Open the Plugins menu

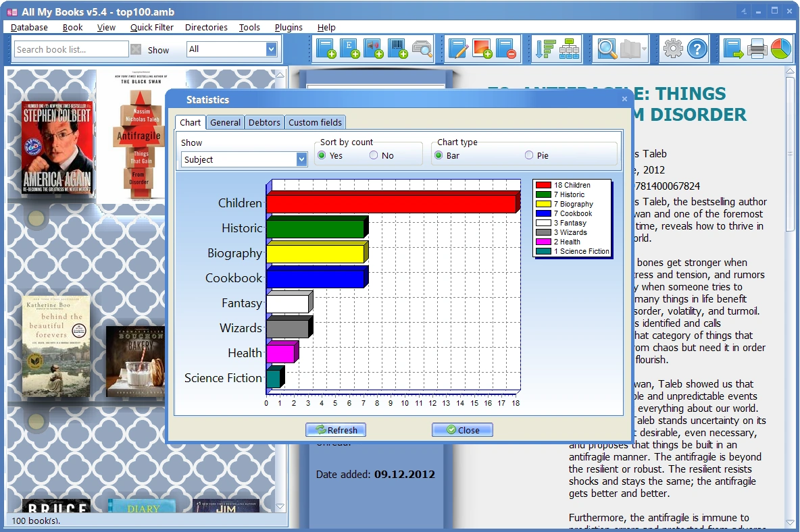289,28
